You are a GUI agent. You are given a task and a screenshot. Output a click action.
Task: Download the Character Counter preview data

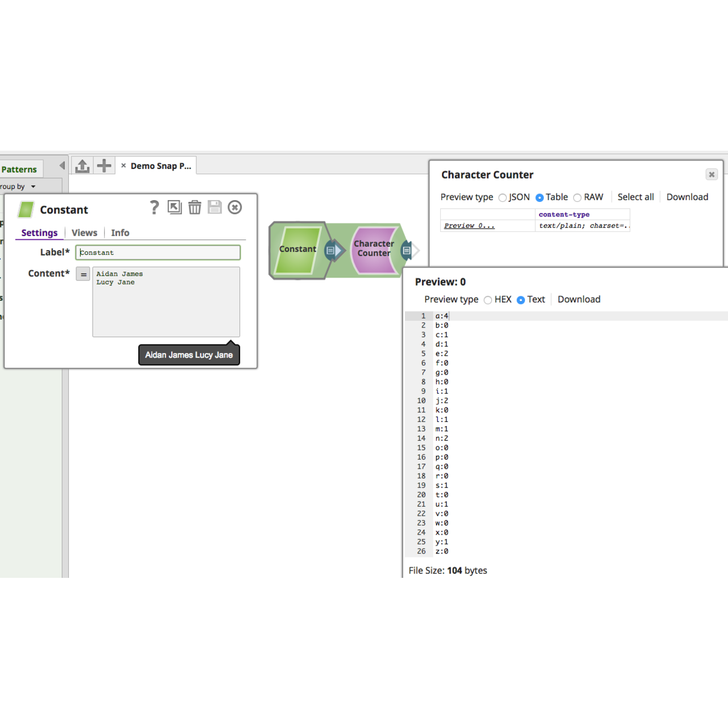click(687, 197)
